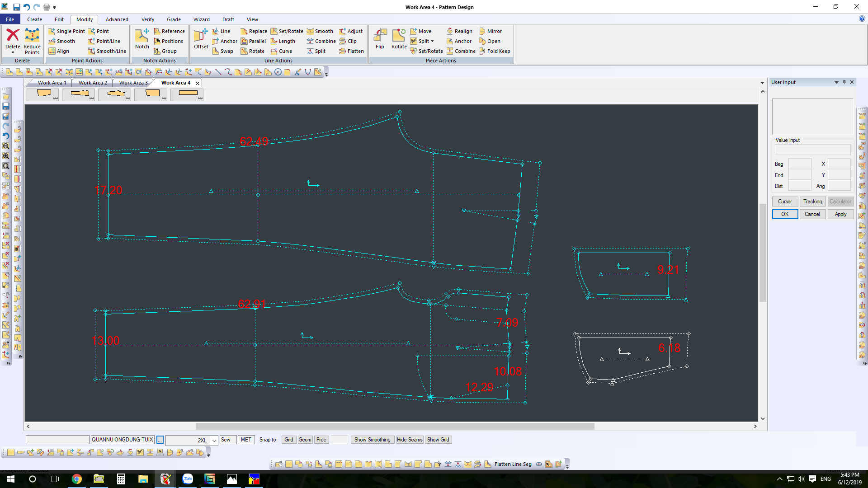
Task: Select the Fold Keep tool
Action: point(495,51)
